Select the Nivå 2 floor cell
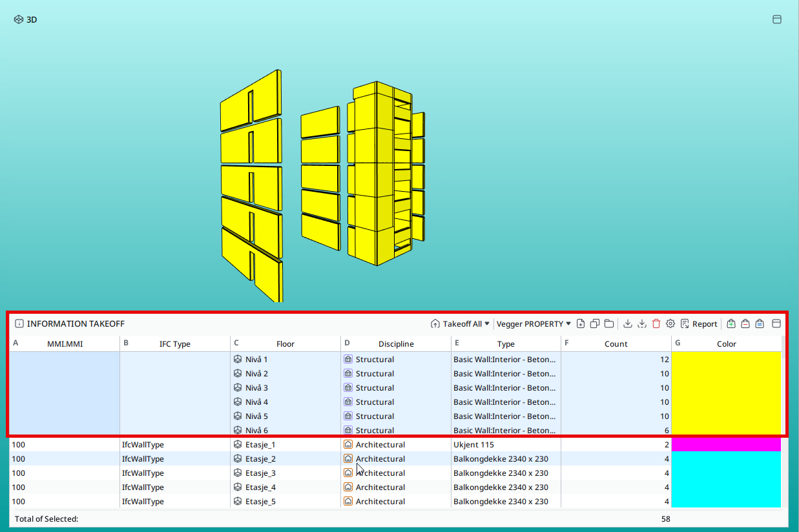Viewport: 799px width, 532px height. (285, 374)
